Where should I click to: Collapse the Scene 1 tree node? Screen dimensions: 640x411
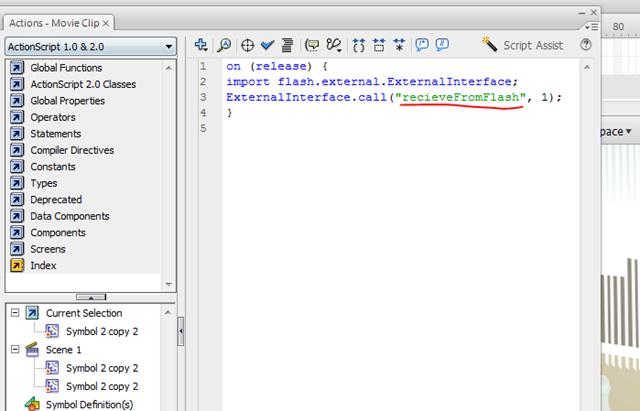[15, 349]
